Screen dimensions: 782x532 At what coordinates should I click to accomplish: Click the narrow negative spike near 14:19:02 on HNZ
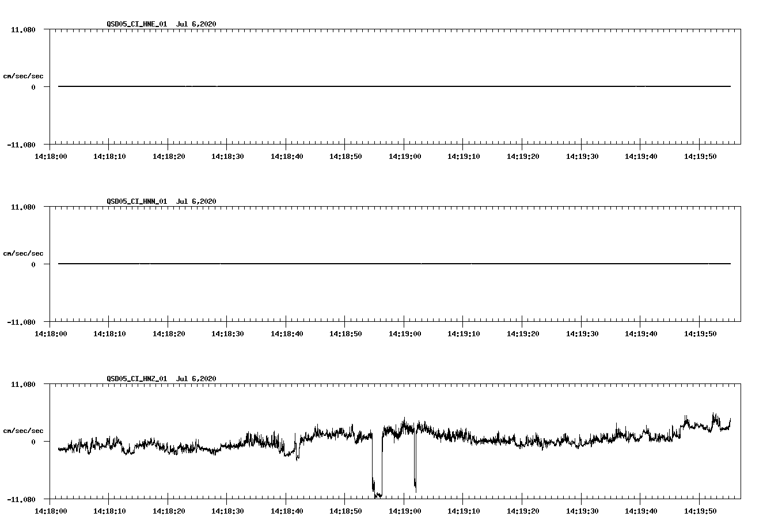tap(415, 461)
